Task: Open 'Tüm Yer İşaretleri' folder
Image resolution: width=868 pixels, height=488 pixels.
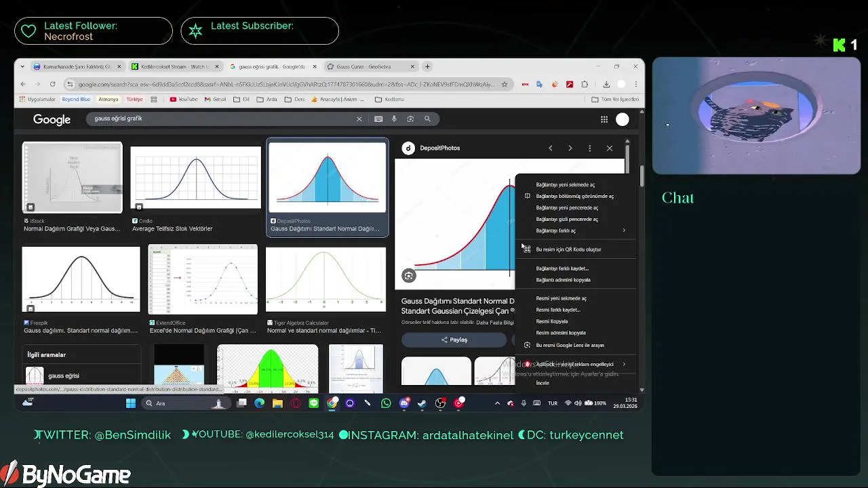Action: (615, 99)
